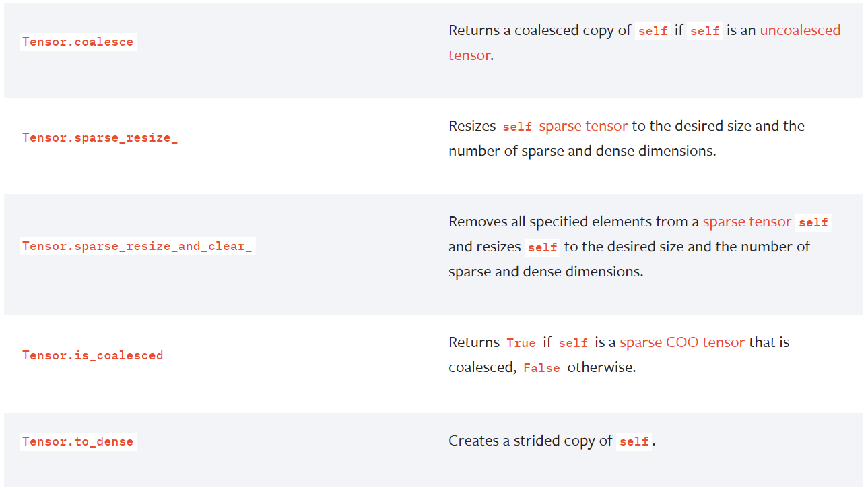Follow 'sparse tensor' link in sparse_resize_ description
Image resolution: width=868 pixels, height=490 pixels.
[x=583, y=126]
